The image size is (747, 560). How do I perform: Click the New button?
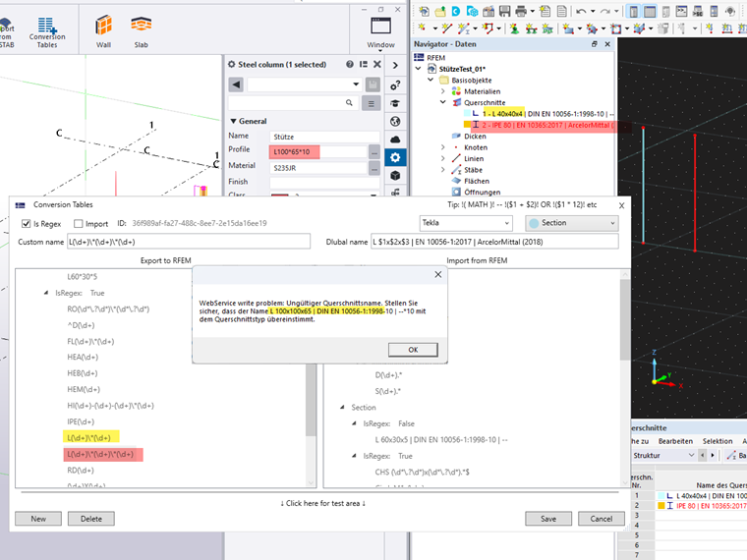click(x=38, y=519)
